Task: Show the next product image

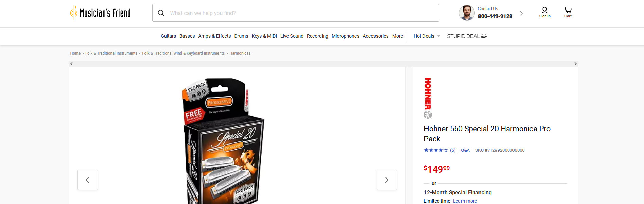Action: point(387,180)
